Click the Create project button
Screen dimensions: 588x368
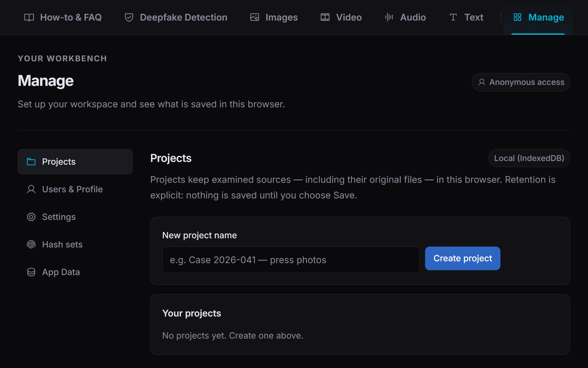462,258
